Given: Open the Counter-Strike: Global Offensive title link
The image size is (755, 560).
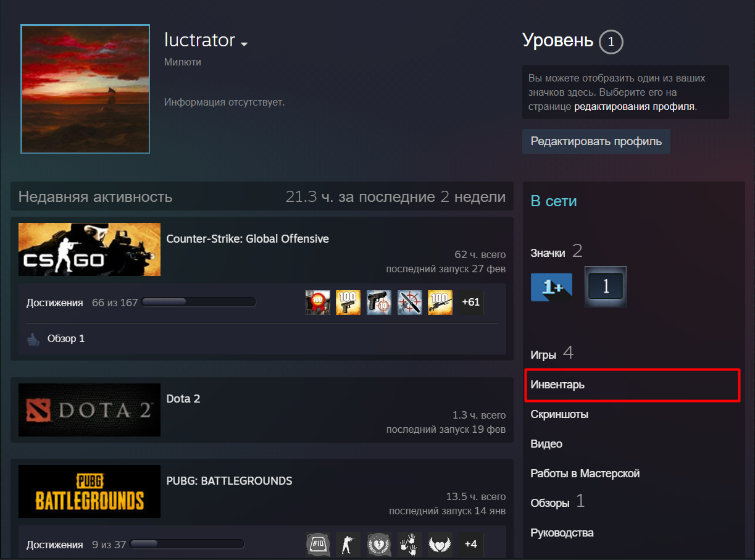Looking at the screenshot, I should 248,239.
